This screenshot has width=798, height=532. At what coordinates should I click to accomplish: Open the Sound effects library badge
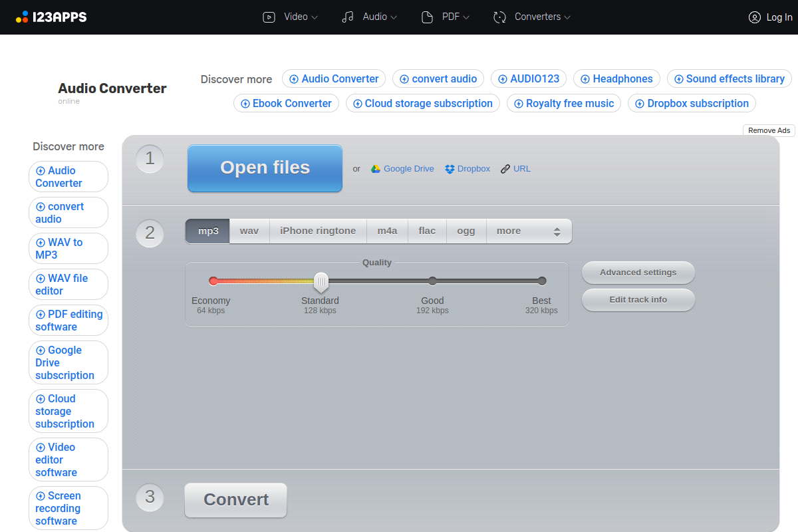pyautogui.click(x=729, y=78)
